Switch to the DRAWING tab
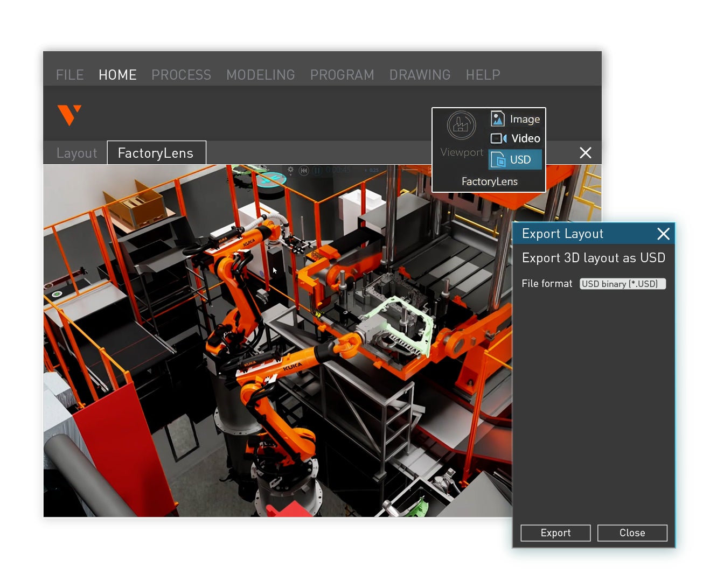 click(420, 75)
